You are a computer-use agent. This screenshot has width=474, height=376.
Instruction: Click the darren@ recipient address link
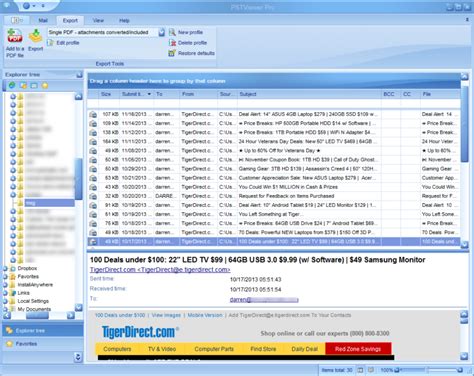point(264,300)
